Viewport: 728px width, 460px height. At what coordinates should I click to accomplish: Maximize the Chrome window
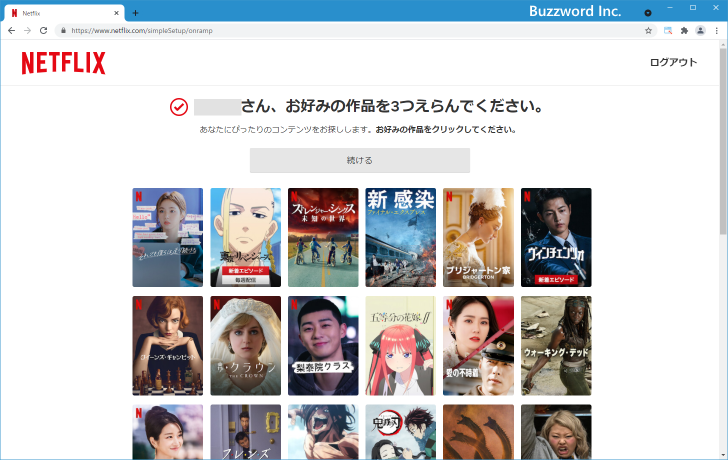click(x=693, y=8)
